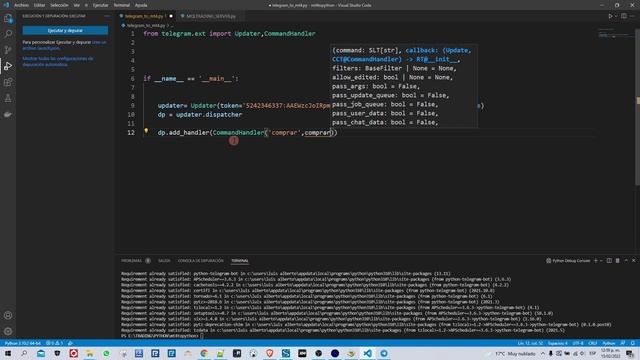Open Telegram from the taskbar
Viewport: 640px width, 360px height.
(x=384, y=353)
